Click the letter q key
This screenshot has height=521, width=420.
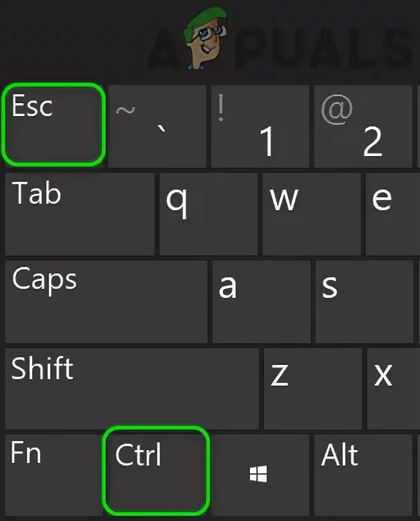(209, 214)
